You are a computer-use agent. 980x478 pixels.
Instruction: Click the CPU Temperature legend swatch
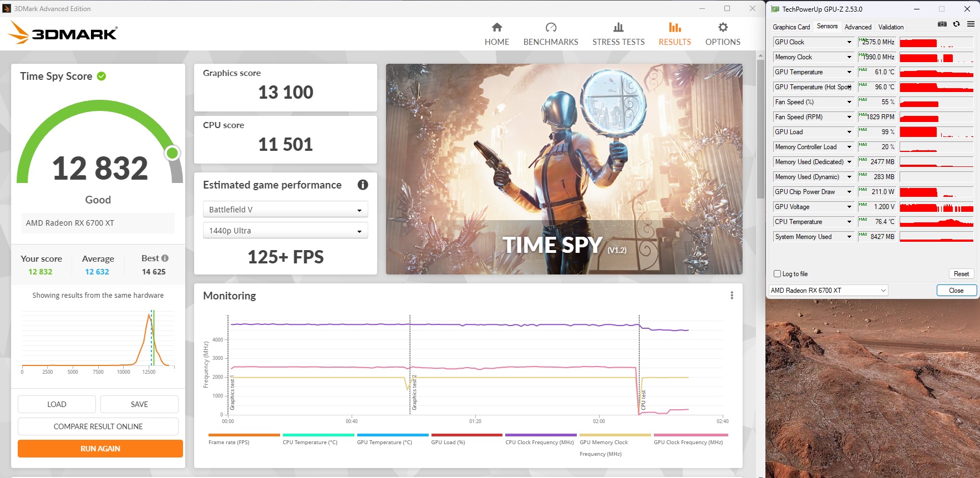click(x=318, y=435)
